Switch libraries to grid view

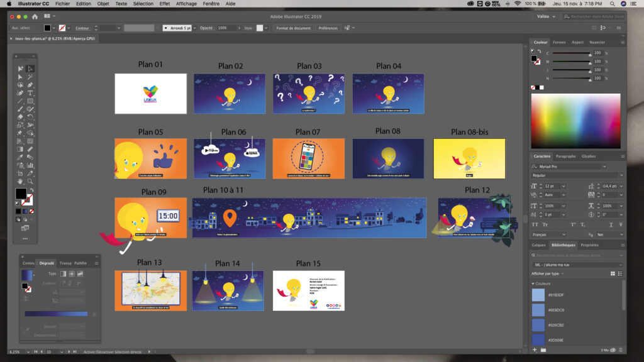pyautogui.click(x=612, y=273)
